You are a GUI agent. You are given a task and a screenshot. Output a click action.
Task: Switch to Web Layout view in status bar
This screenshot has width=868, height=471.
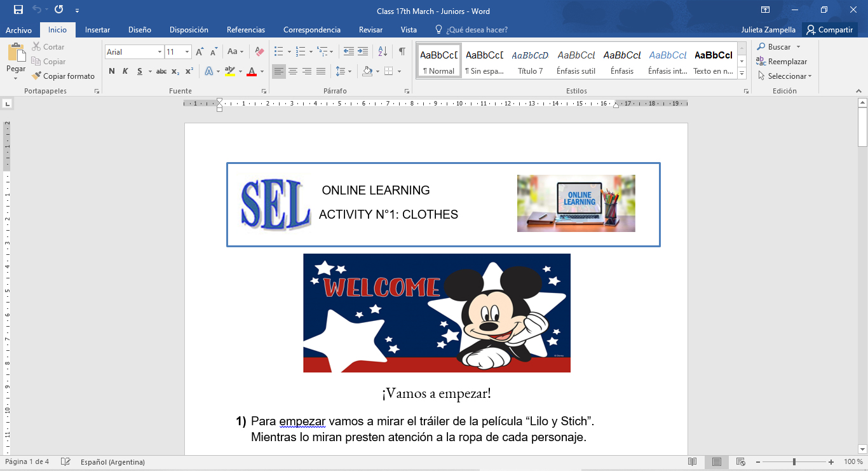(x=740, y=461)
